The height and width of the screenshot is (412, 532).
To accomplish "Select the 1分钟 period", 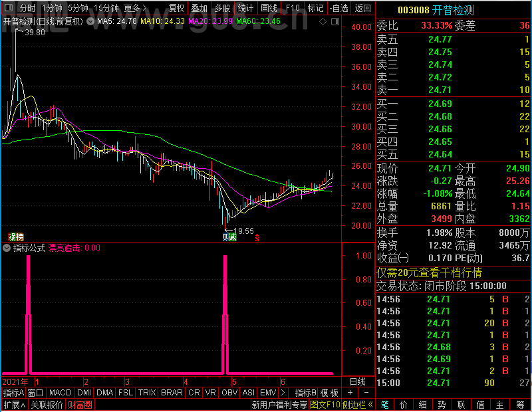I will [52, 8].
